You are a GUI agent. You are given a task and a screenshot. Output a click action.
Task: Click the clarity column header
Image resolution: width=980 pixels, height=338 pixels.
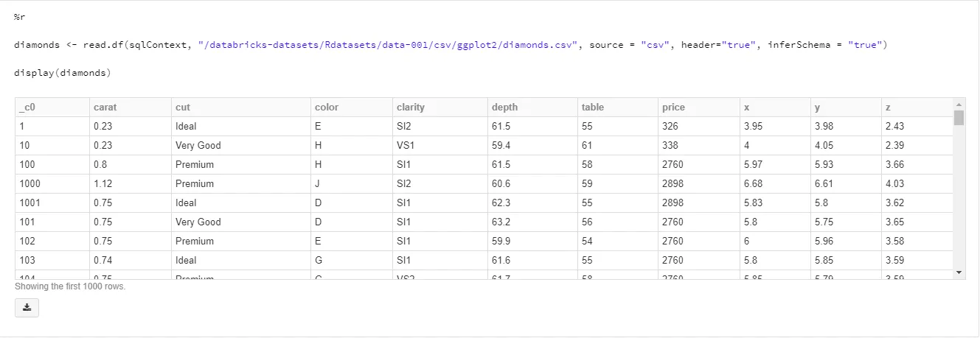[x=410, y=108]
